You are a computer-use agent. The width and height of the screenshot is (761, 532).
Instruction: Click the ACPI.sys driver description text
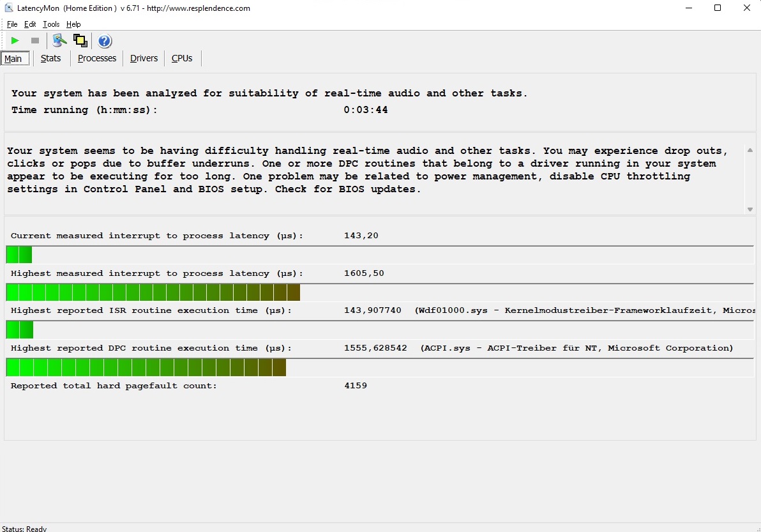(576, 348)
